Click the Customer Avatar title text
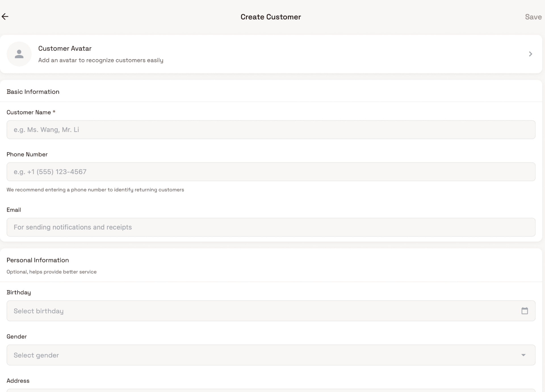Image resolution: width=545 pixels, height=392 pixels. pyautogui.click(x=65, y=49)
